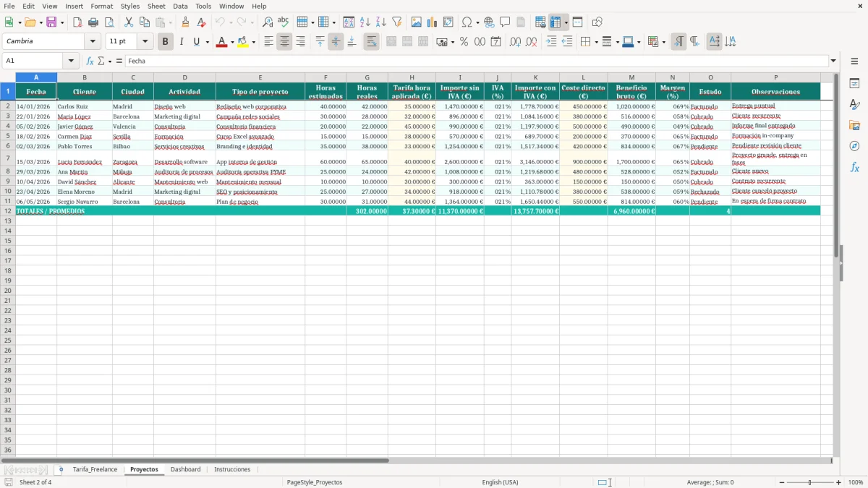Open the Format menu
Image resolution: width=868 pixels, height=488 pixels.
(x=101, y=6)
